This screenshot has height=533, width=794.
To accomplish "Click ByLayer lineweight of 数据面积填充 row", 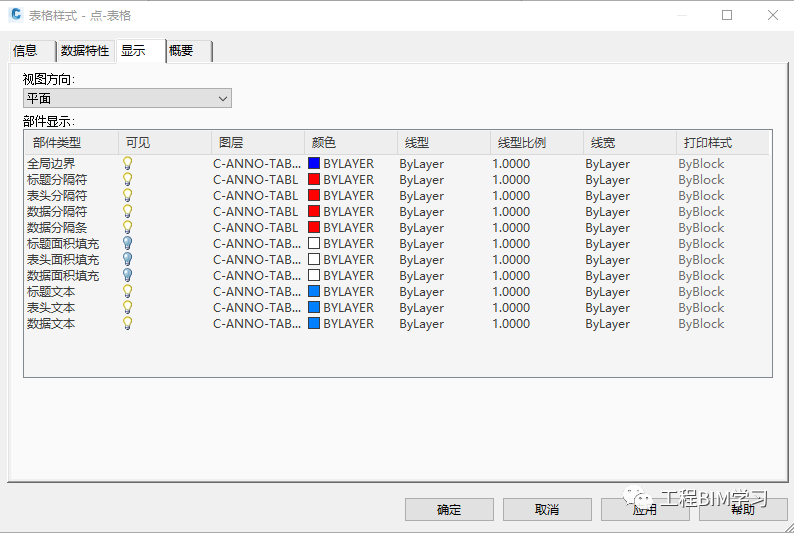I will point(608,276).
